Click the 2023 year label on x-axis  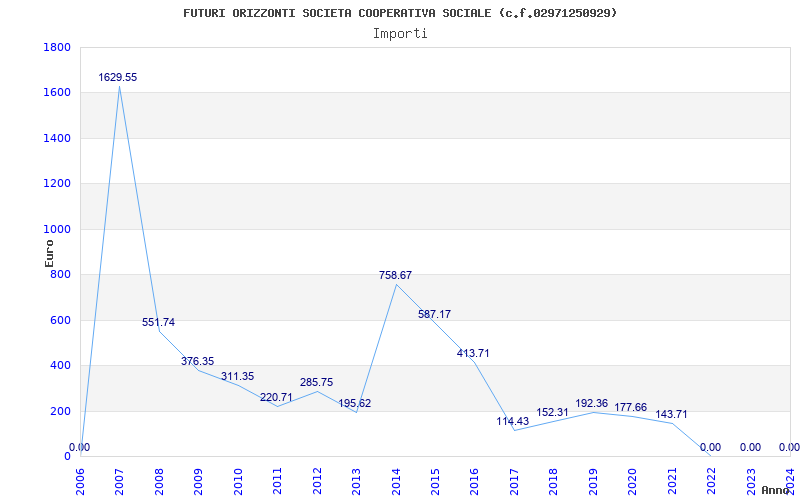click(x=751, y=482)
